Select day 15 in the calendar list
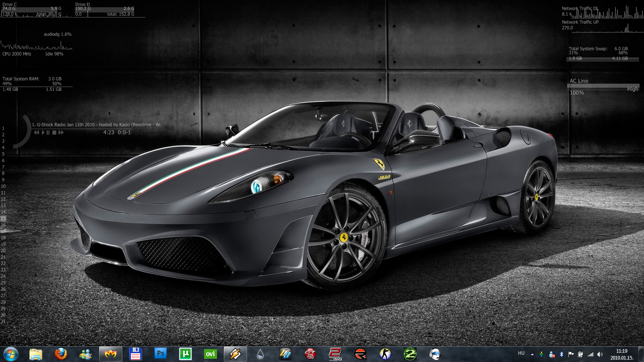Screen dimensions: 644x362 pos(3,218)
